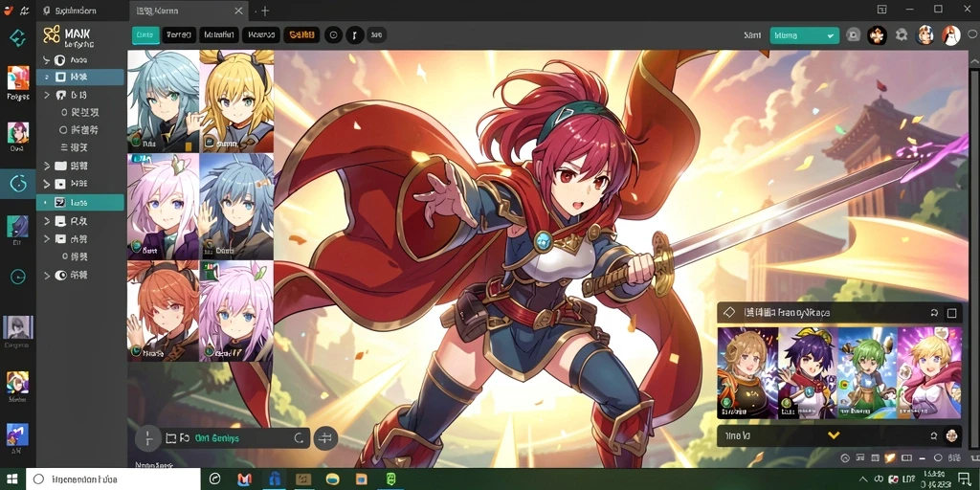Click the refresh icon in character panel header
This screenshot has height=490, width=980.
[x=934, y=313]
